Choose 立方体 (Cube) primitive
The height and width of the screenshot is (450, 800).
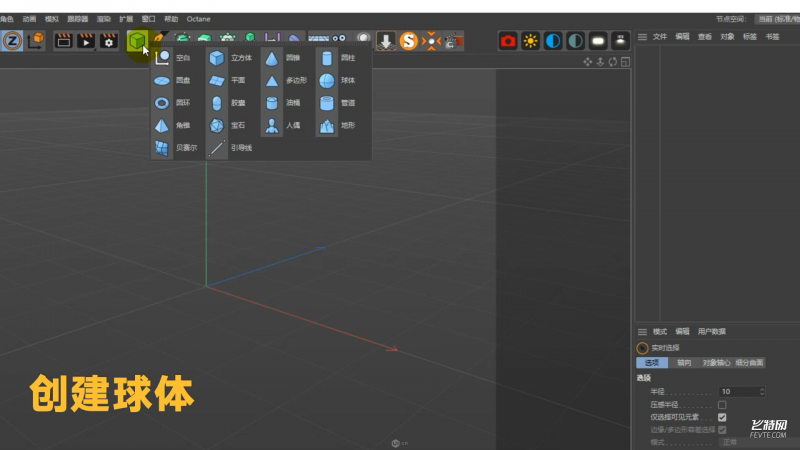point(231,58)
